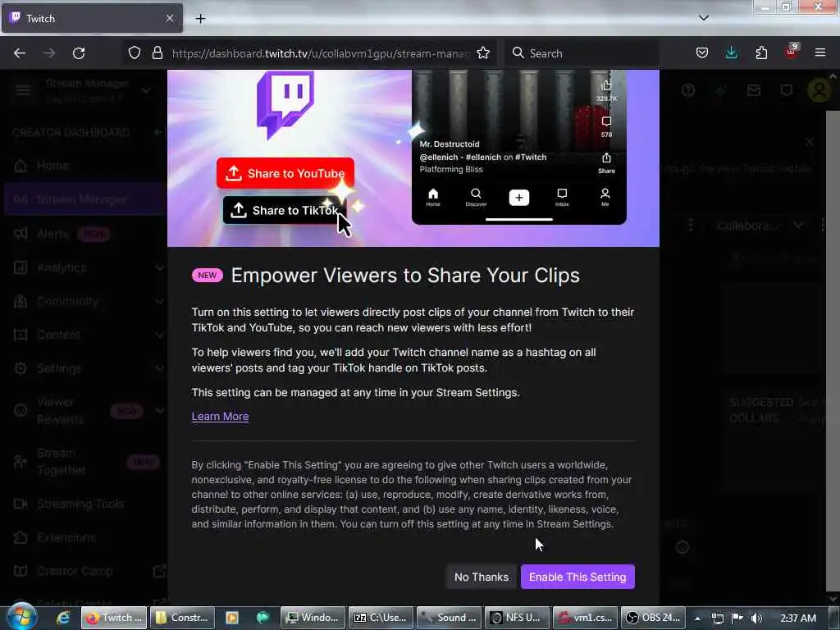The height and width of the screenshot is (630, 840).
Task: Click Share to TikTok banner button
Action: tap(284, 210)
